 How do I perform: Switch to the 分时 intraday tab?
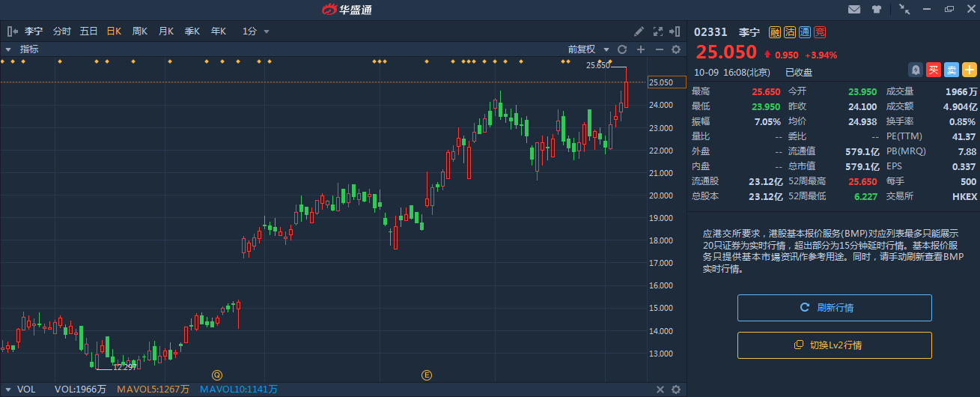62,31
